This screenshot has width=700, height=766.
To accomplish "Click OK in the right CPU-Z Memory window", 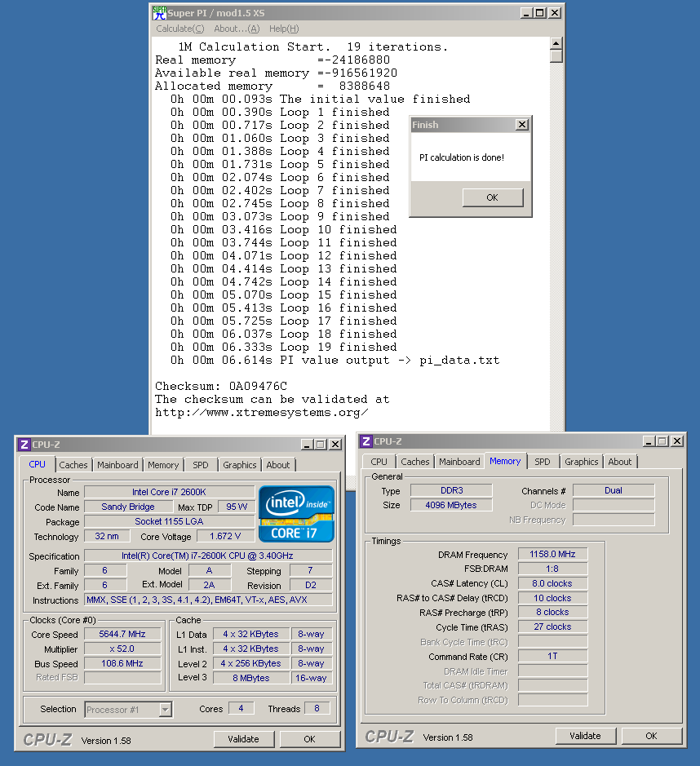I will click(652, 736).
